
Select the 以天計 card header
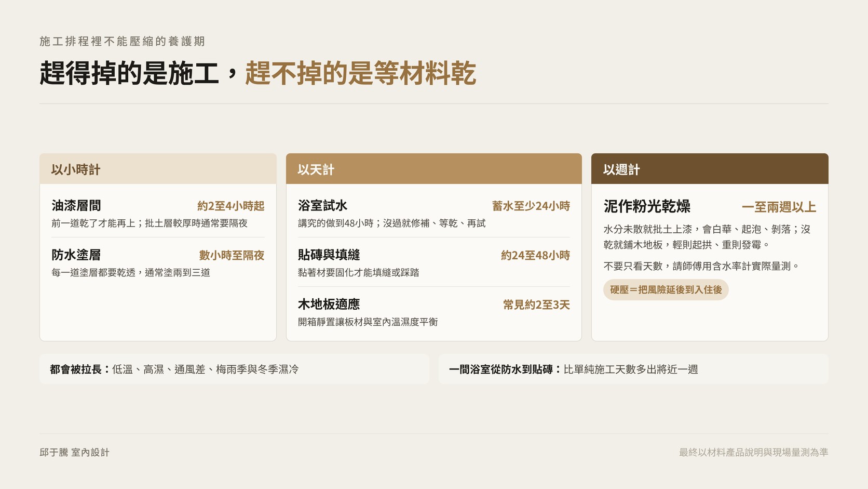pyautogui.click(x=433, y=169)
